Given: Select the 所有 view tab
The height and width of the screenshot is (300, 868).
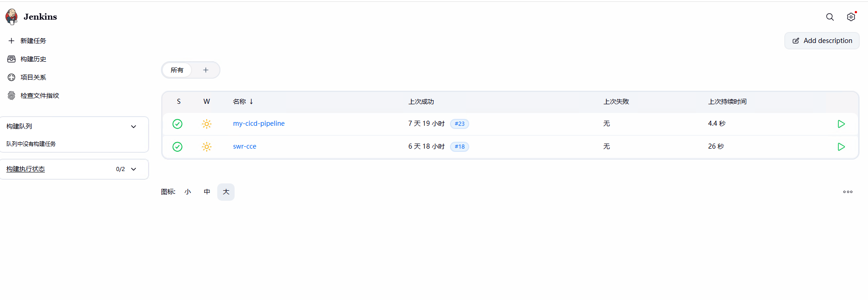Looking at the screenshot, I should click(x=177, y=70).
